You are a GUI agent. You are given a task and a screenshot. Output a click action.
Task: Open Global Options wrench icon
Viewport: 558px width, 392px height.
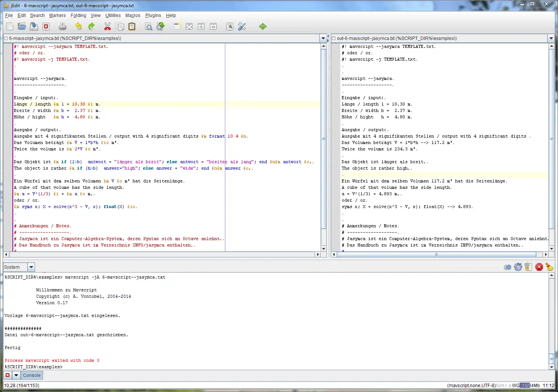pos(242,26)
